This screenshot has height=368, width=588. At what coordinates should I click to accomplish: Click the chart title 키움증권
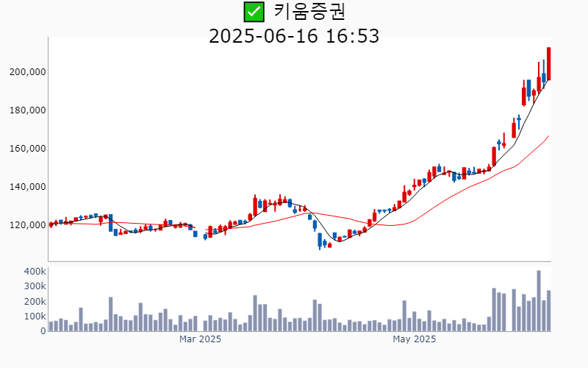click(309, 12)
